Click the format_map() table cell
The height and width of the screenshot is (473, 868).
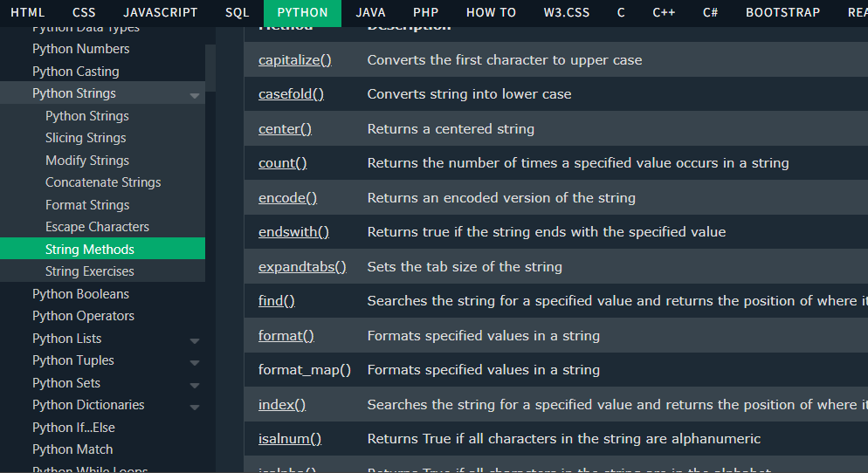click(x=305, y=369)
